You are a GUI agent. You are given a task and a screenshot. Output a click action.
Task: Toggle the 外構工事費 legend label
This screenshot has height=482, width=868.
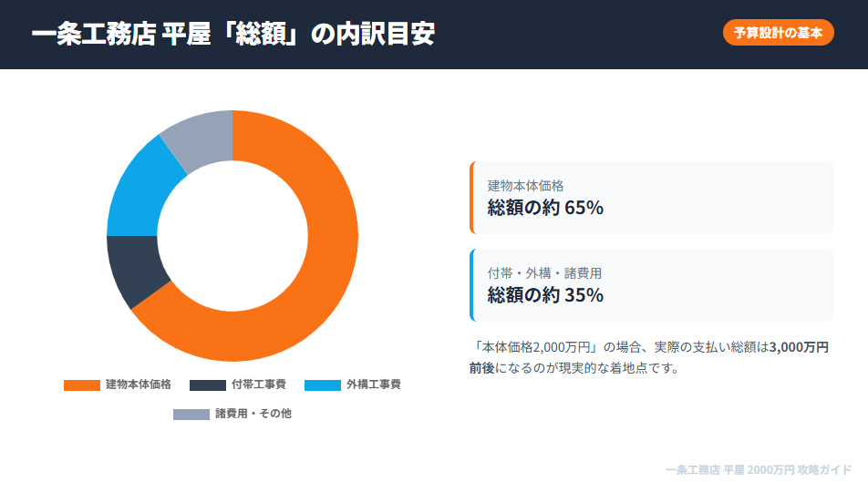pyautogui.click(x=373, y=385)
